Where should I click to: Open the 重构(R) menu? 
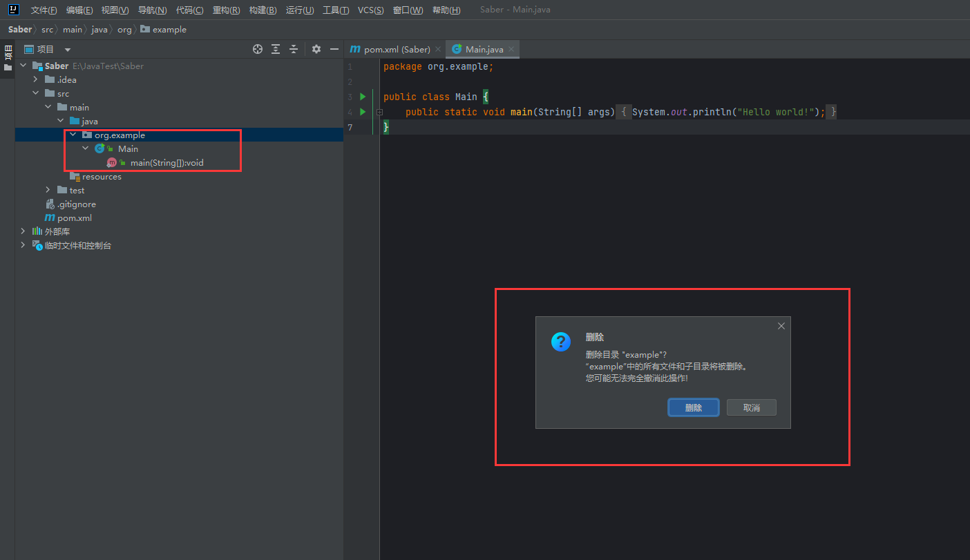click(x=226, y=10)
